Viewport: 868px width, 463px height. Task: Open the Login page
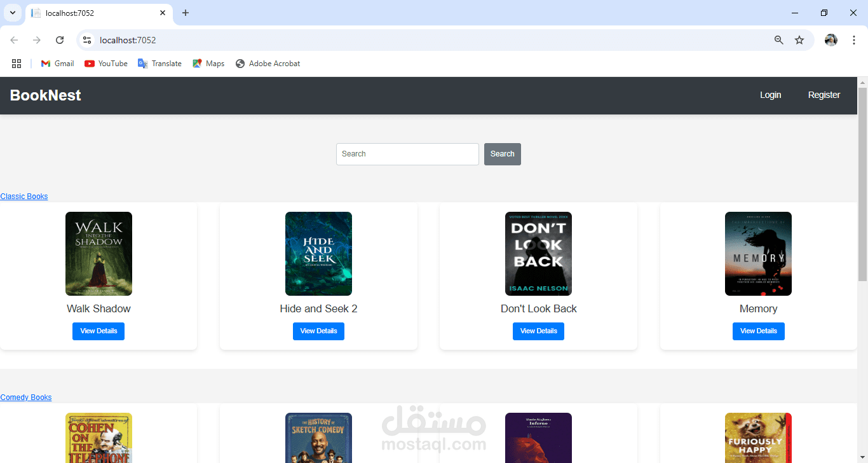771,95
